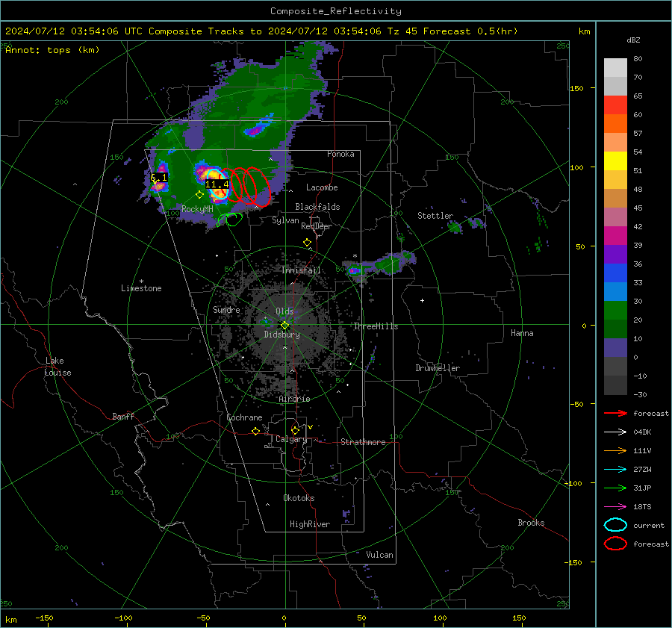This screenshot has width=672, height=628.
Task: Click the Airdrie city label
Action: click(294, 399)
